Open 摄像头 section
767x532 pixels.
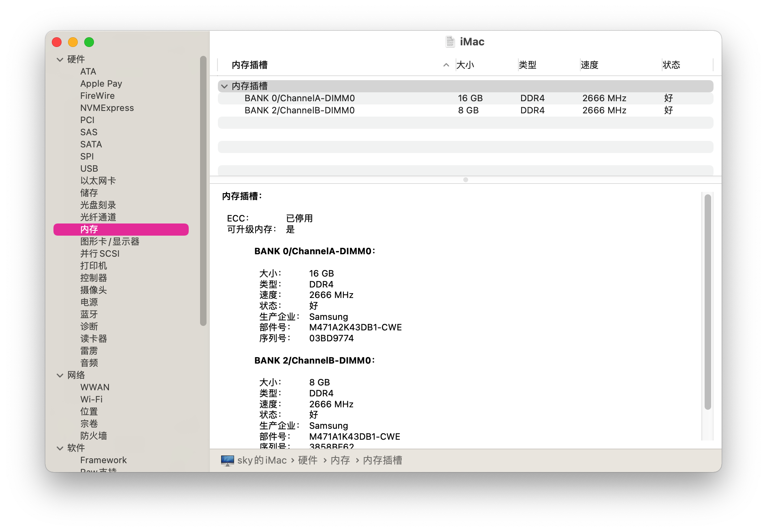94,290
